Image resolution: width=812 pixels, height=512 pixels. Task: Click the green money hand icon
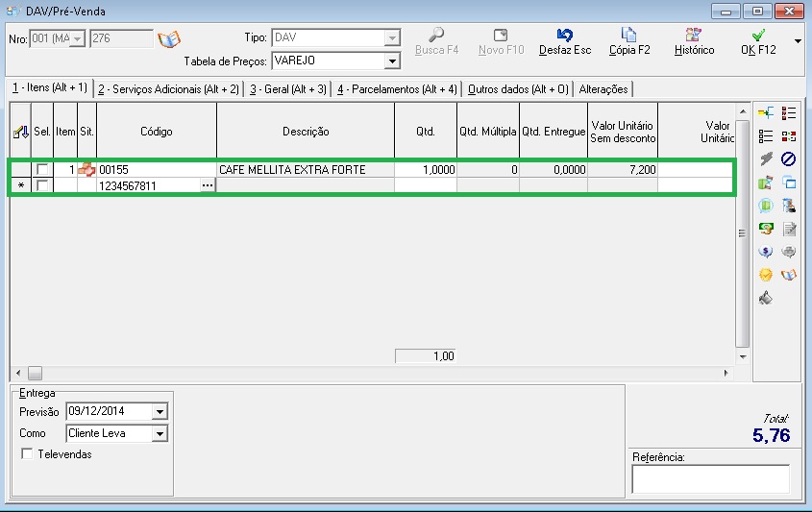click(765, 229)
